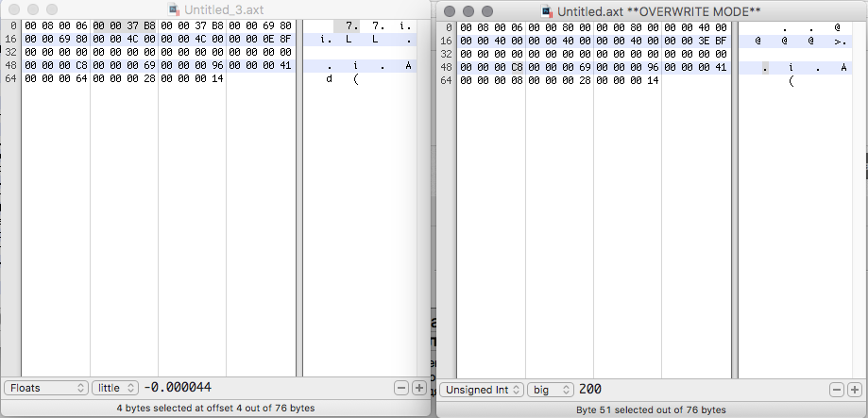The height and width of the screenshot is (418, 868).
Task: Open the Floats data type dropdown
Action: (46, 388)
